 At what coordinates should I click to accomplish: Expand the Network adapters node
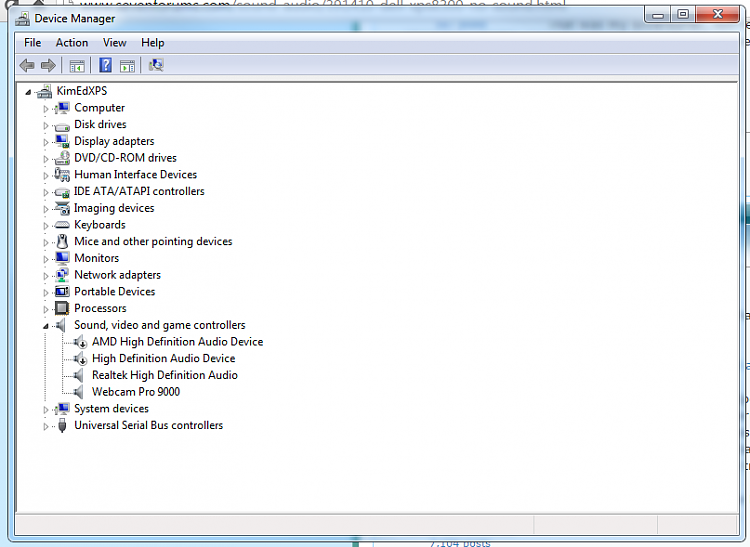click(x=46, y=276)
